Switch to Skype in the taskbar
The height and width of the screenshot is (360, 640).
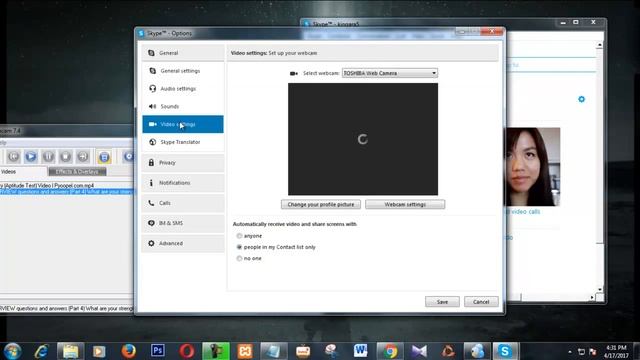(505, 351)
